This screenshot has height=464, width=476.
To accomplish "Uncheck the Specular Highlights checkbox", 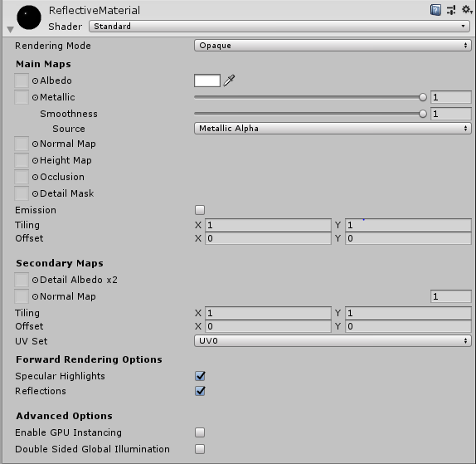I will coord(200,376).
